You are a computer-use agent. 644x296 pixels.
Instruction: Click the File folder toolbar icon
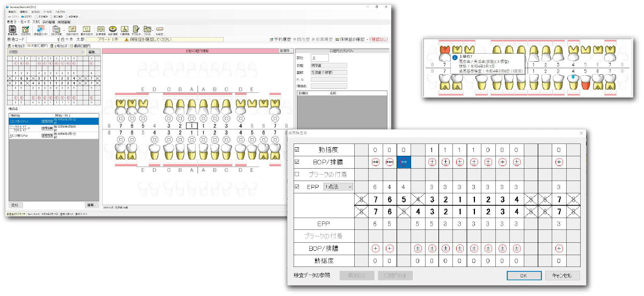146,30
